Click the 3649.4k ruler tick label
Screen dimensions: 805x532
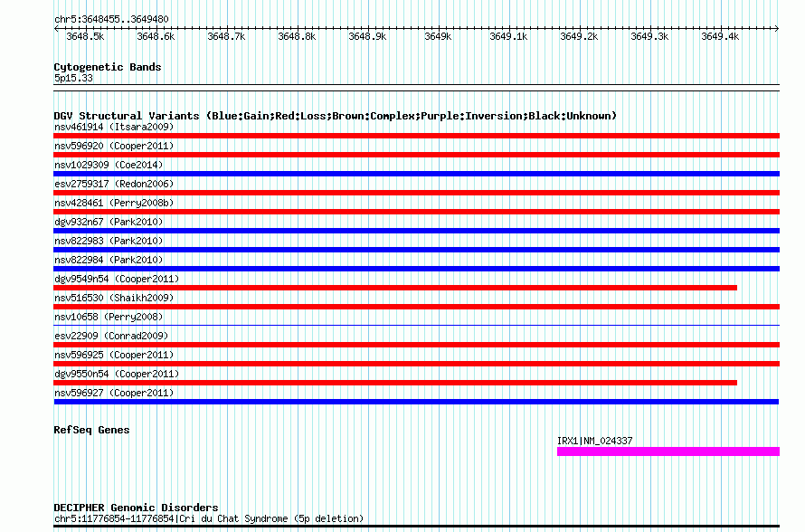coord(720,36)
